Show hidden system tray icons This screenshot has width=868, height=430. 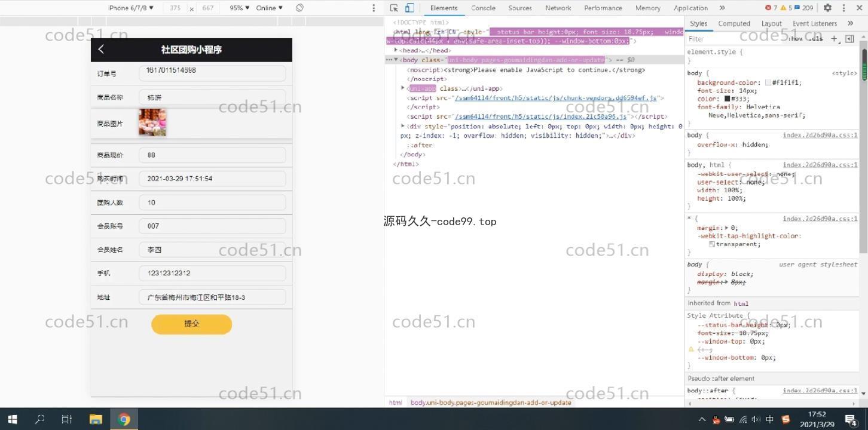pyautogui.click(x=702, y=419)
